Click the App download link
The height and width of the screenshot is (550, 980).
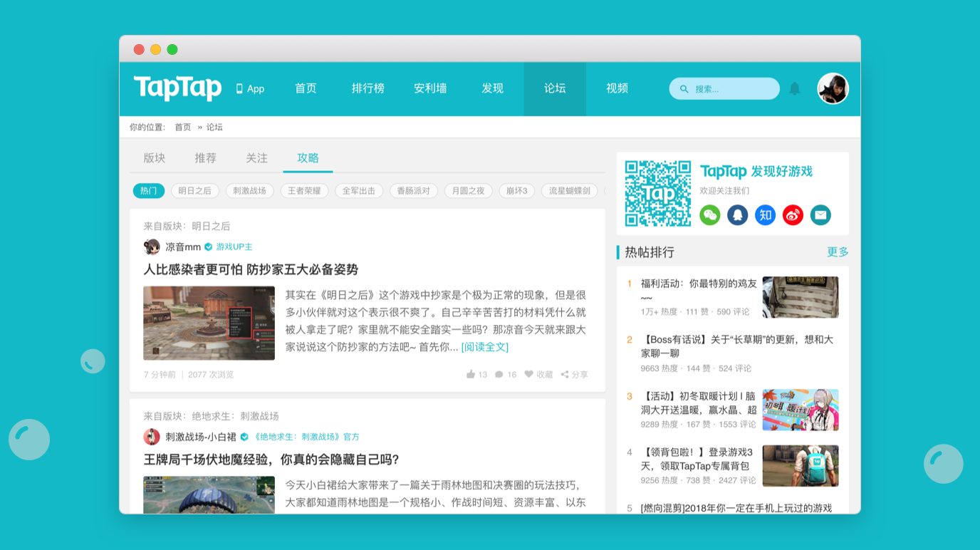[250, 89]
